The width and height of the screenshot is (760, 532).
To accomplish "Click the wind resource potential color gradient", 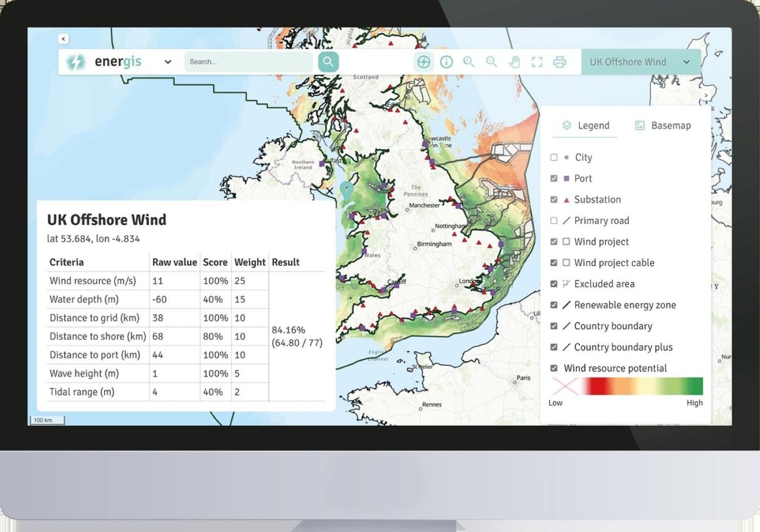I will coord(641,386).
